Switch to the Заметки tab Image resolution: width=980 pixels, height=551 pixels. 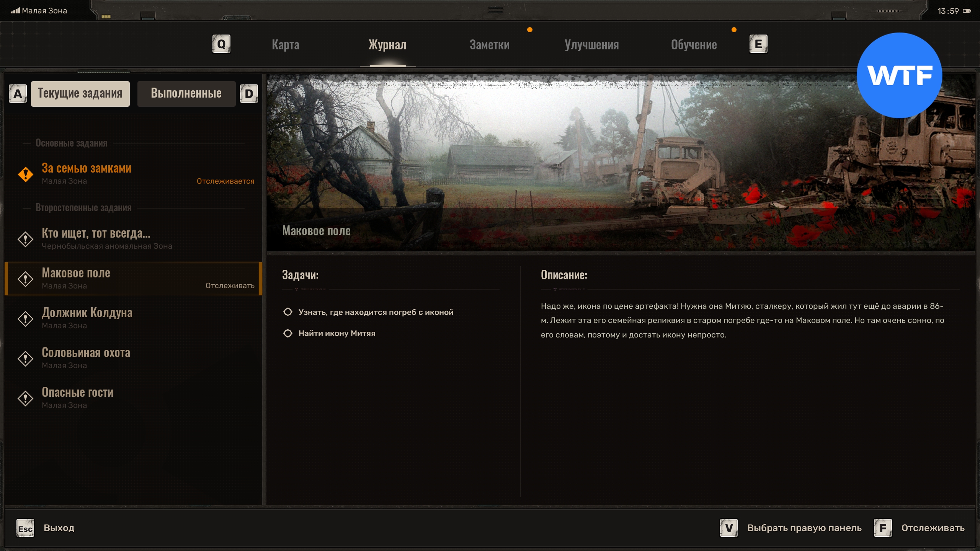pos(489,45)
